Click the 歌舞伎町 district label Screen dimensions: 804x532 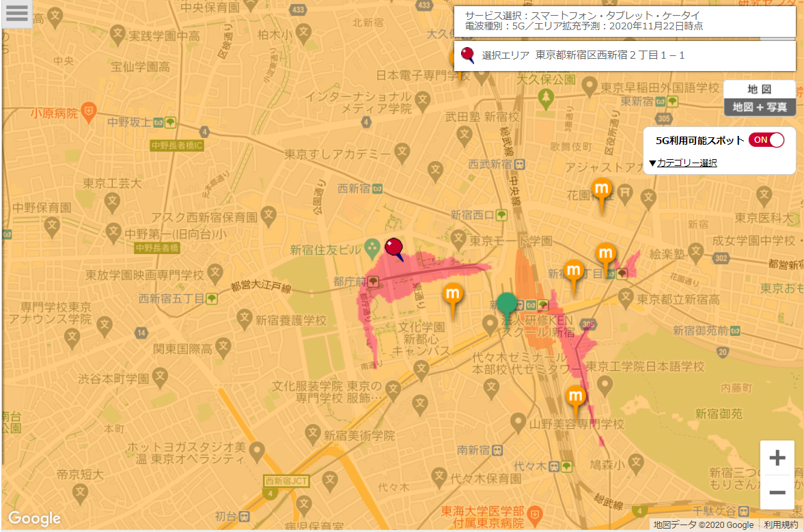tap(570, 147)
